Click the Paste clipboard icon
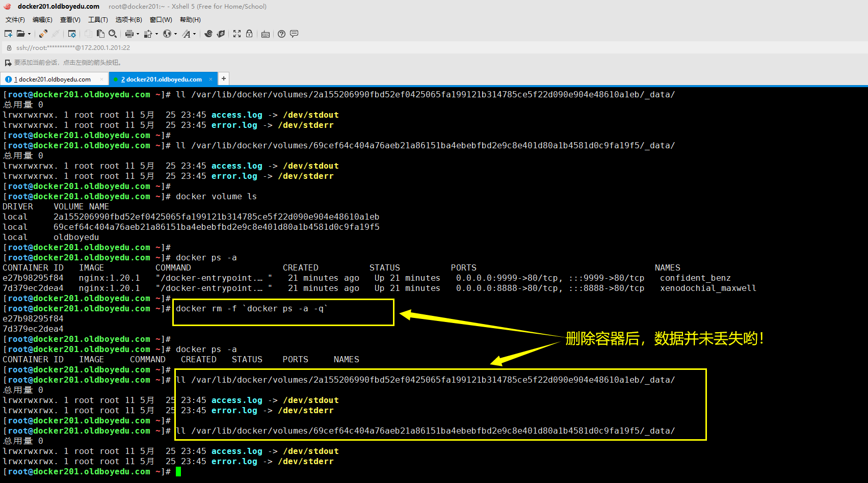868x483 pixels. [100, 34]
